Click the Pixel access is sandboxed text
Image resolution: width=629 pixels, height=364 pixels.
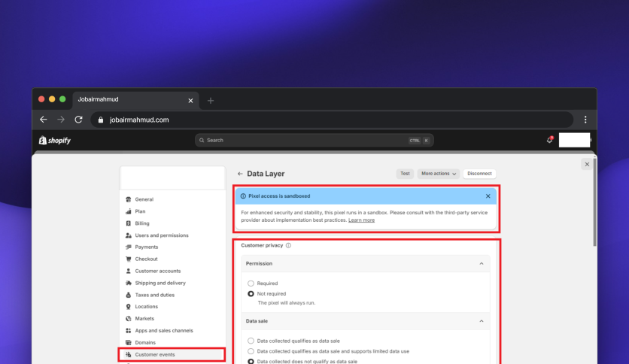click(279, 196)
